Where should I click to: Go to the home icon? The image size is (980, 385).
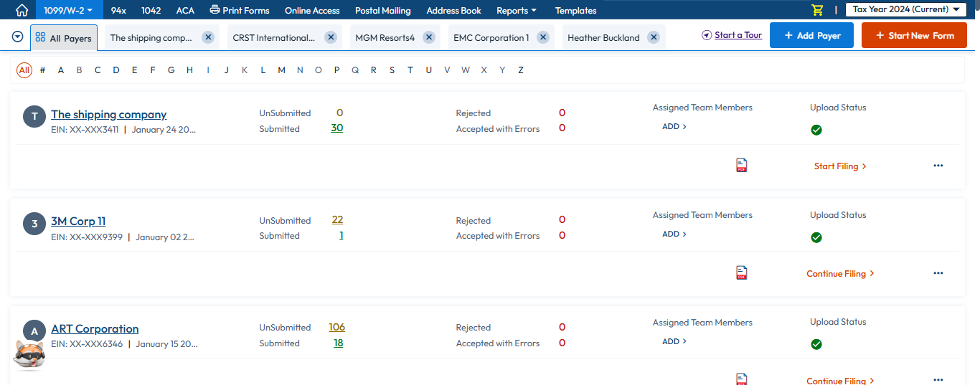(22, 10)
